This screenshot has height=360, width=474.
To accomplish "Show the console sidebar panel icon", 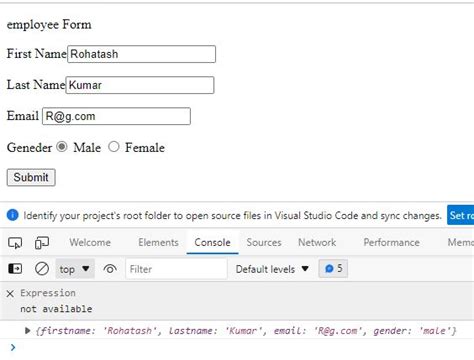I will [15, 268].
